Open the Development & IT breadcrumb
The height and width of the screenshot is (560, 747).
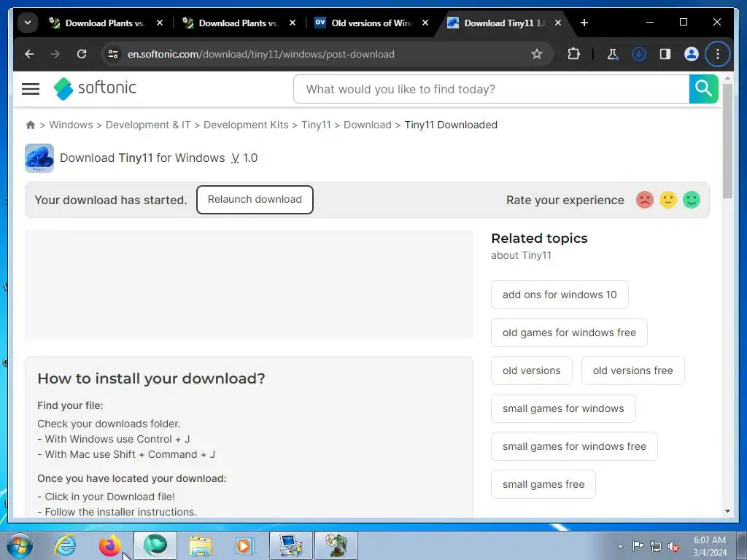click(x=148, y=125)
